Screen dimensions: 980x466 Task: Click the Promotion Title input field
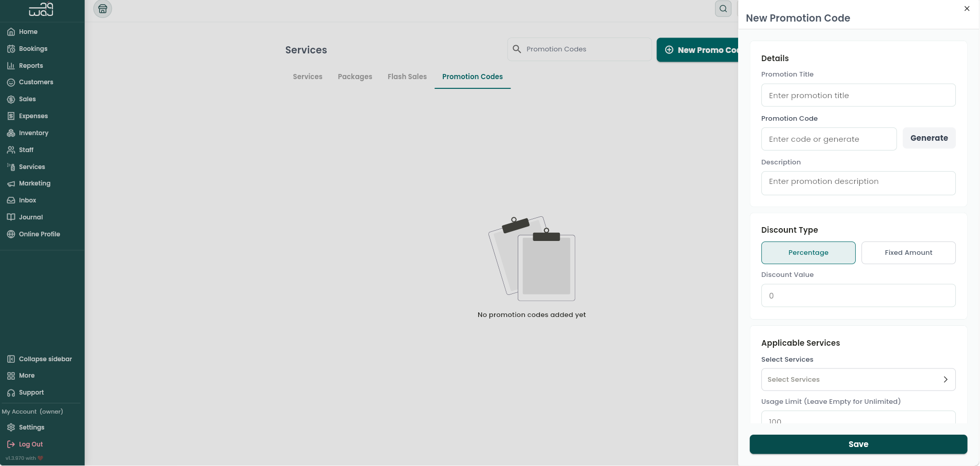click(x=858, y=96)
